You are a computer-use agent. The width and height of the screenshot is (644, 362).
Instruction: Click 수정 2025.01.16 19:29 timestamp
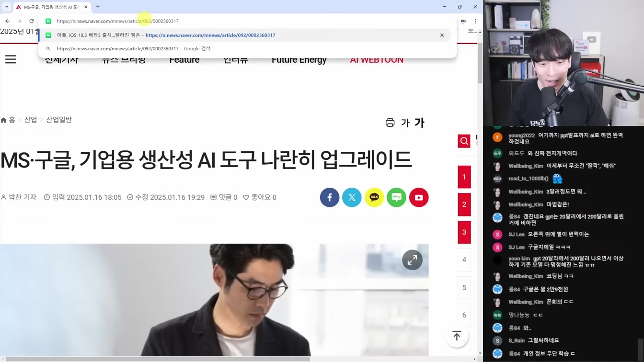[x=166, y=197]
